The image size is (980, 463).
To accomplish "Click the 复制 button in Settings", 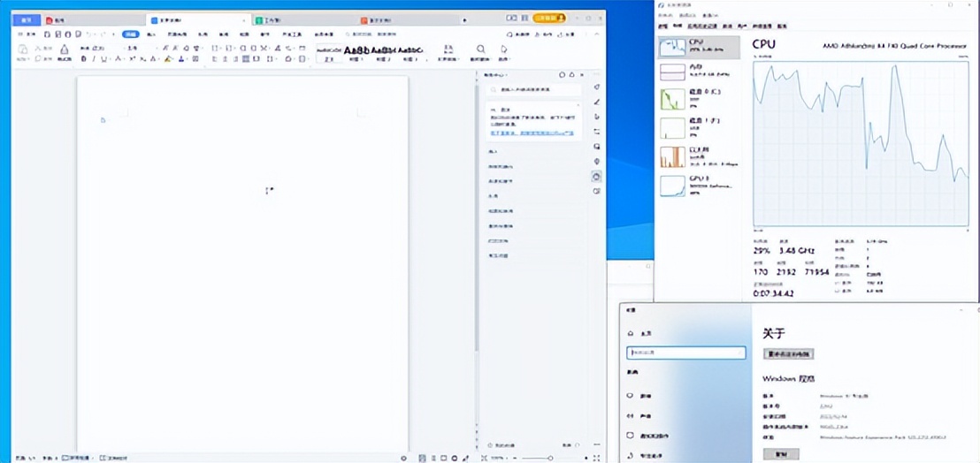I will pyautogui.click(x=781, y=453).
